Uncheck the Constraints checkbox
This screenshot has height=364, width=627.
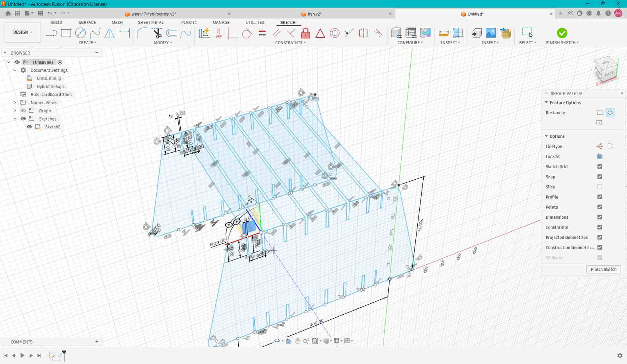(600, 227)
